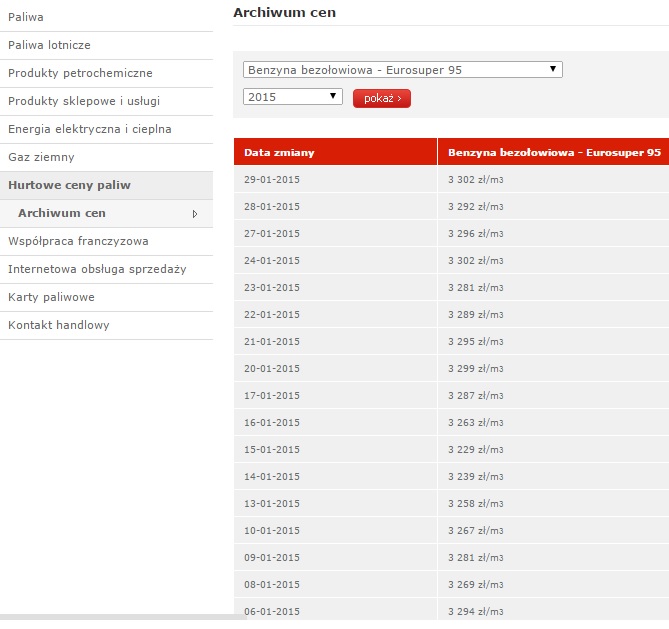Open Współpraca franczyzowa link
Image resolution: width=669 pixels, height=629 pixels.
pyautogui.click(x=78, y=241)
